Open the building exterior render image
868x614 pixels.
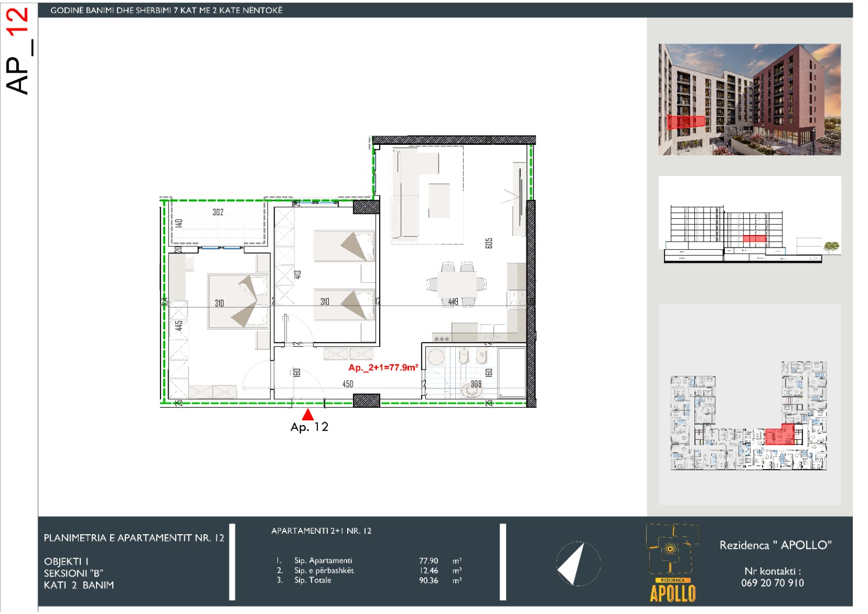[749, 99]
